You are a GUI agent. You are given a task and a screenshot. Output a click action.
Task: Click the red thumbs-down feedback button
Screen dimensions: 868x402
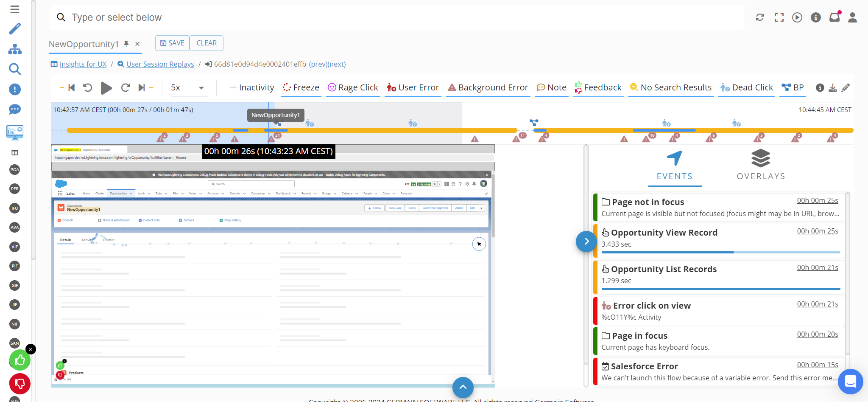[x=20, y=384]
